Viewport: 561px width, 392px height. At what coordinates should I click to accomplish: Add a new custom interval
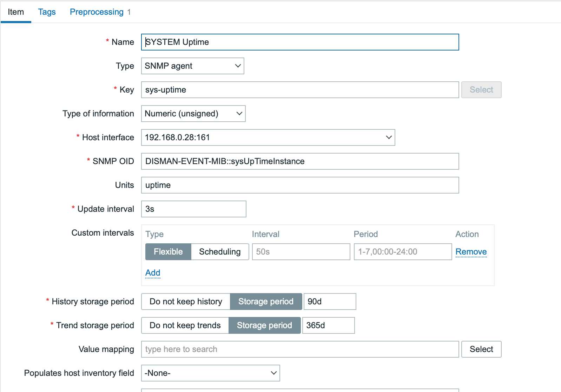pos(153,273)
